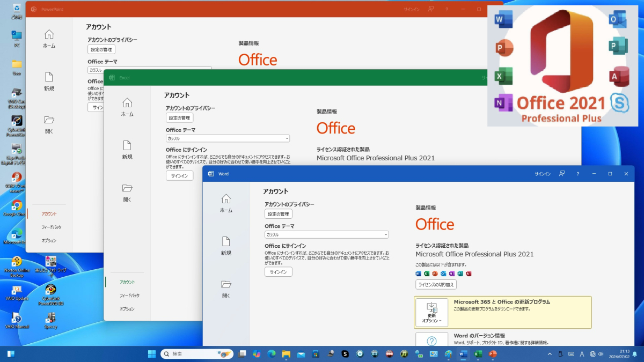Click Manage Settings (設定の管理) in Word
Viewport: 644px width, 362px height.
278,214
